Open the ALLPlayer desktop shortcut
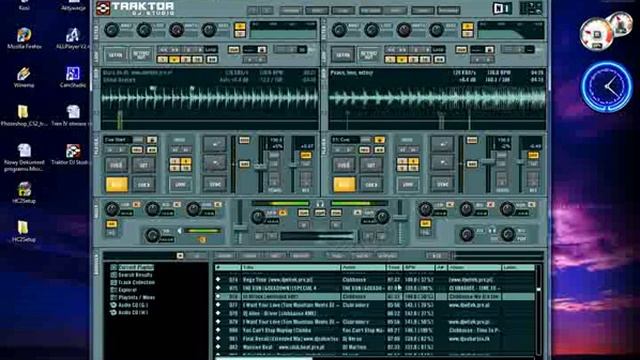 73,39
